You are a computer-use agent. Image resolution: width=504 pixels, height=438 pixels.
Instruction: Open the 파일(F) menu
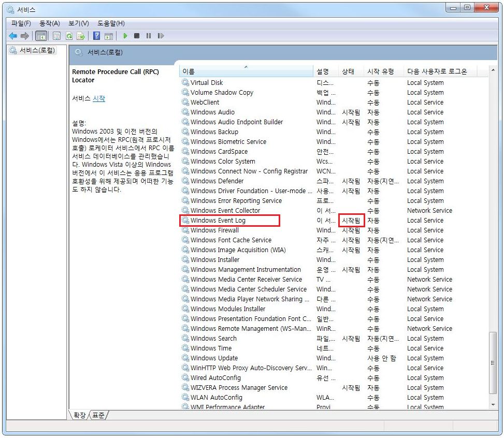pos(21,23)
